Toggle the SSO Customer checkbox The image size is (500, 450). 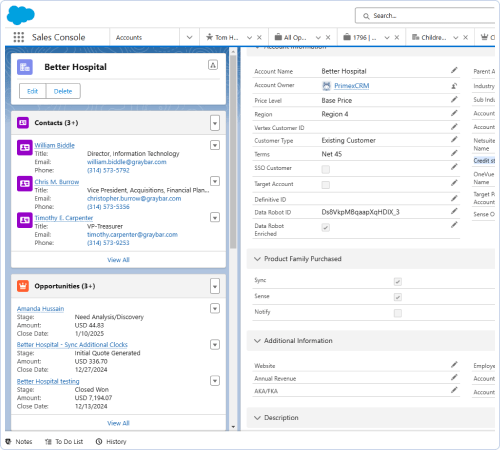326,169
